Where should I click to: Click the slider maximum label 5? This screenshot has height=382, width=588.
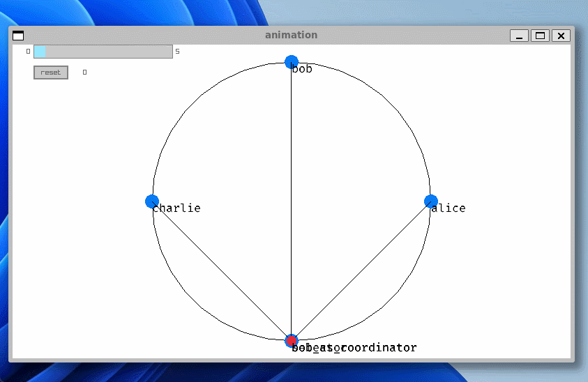[x=177, y=52]
